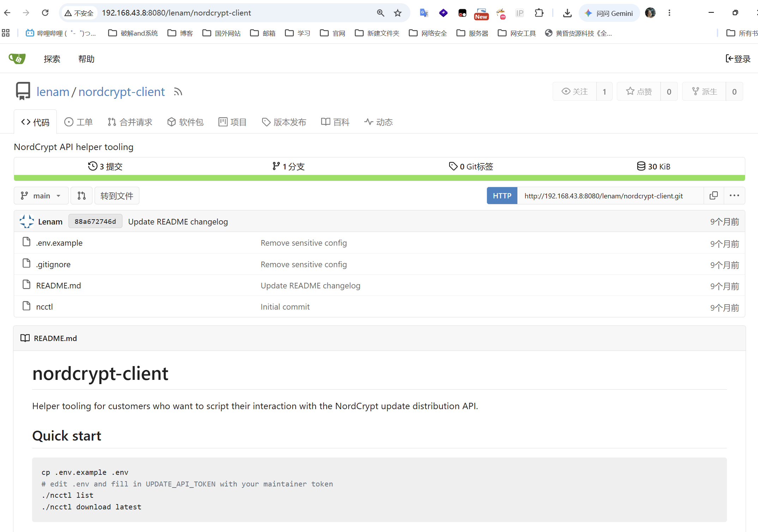
Task: Open the 学习 bookmark folder
Action: point(298,33)
